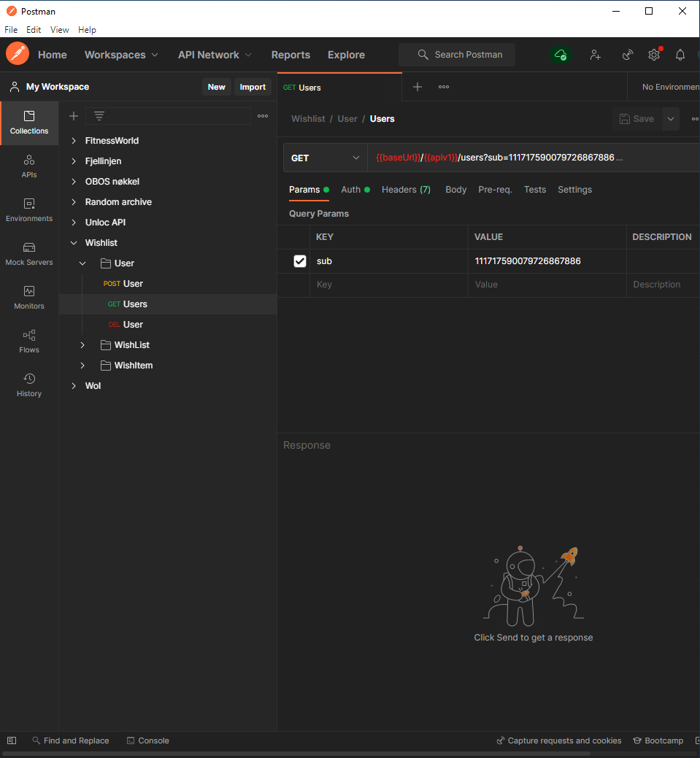
Task: Open the Collections sidebar panel
Action: point(29,123)
